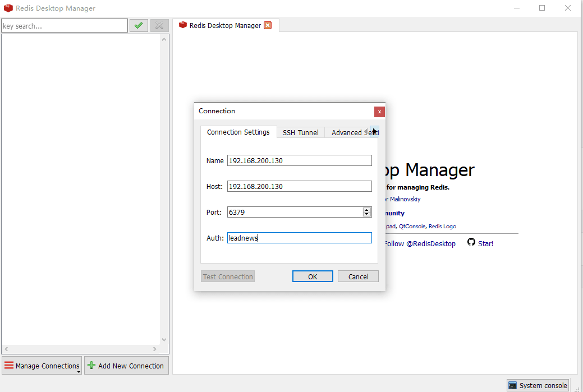Click the green checkmark search confirm button
Image resolution: width=583 pixels, height=392 pixels.
(139, 25)
